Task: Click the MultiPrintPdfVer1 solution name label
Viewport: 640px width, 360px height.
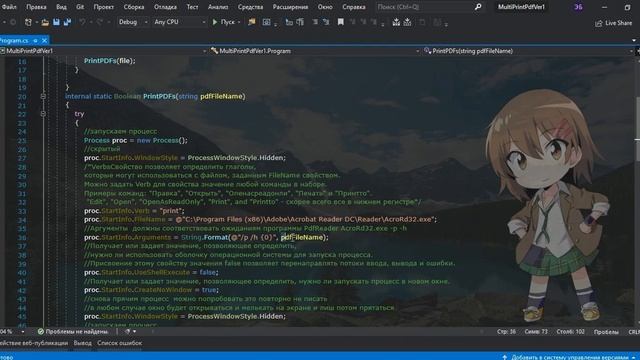Action: [521, 7]
